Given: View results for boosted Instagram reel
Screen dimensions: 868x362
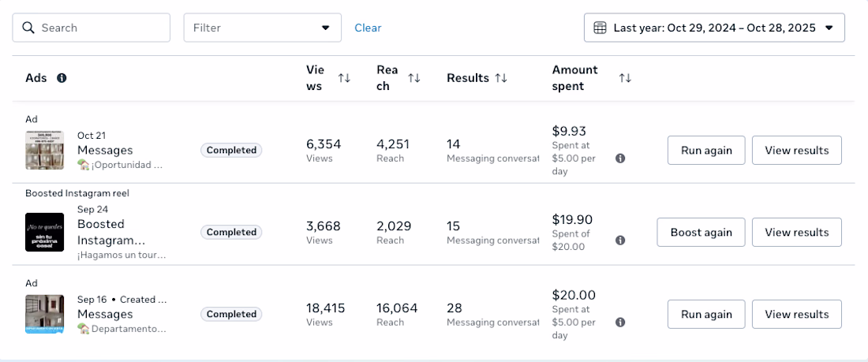Looking at the screenshot, I should [x=796, y=232].
